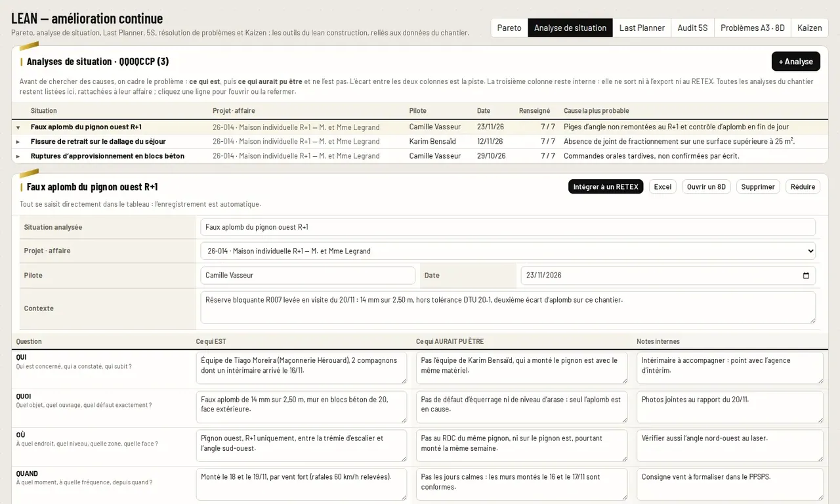Click the Pilote field Camille Vasseur
This screenshot has width=840, height=504.
point(308,275)
